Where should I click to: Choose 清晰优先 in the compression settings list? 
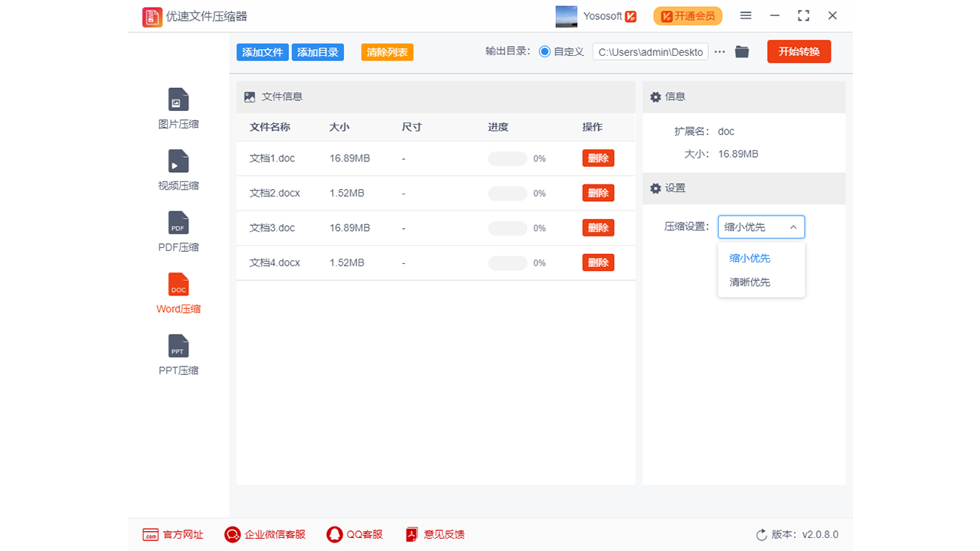tap(749, 282)
